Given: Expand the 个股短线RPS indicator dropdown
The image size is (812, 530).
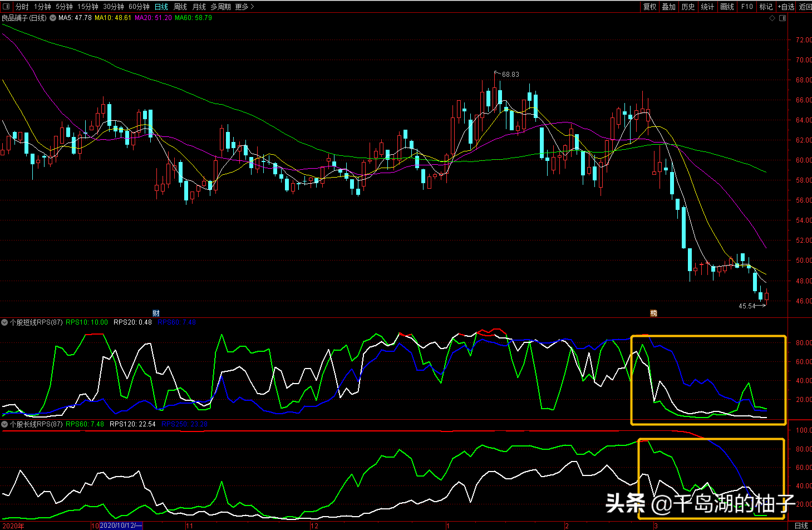Looking at the screenshot, I should 4,322.
